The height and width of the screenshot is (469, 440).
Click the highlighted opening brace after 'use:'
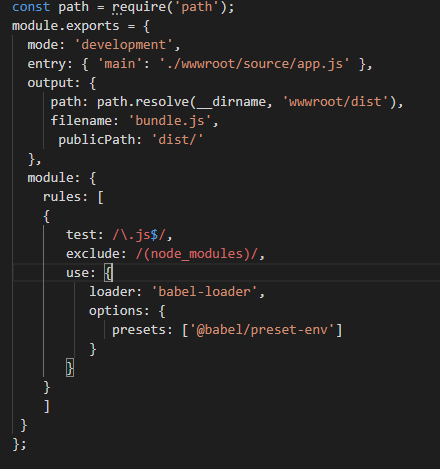(x=108, y=273)
